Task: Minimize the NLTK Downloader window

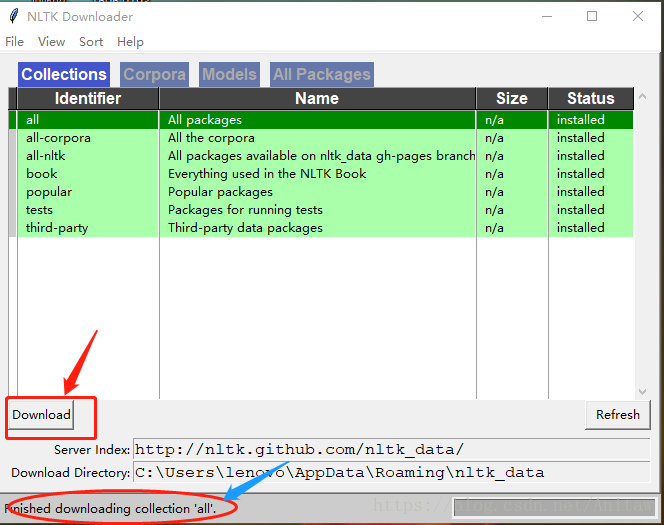Action: [547, 17]
